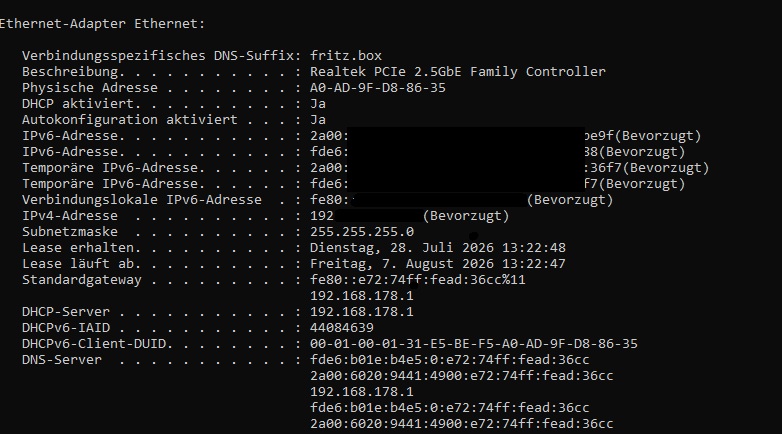The image size is (782, 434).
Task: Click the Ja value next to Autokonfiguration aktiviert
Action: click(318, 120)
